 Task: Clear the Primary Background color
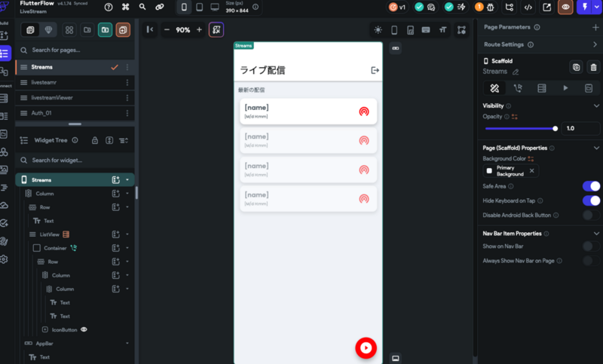(x=532, y=170)
